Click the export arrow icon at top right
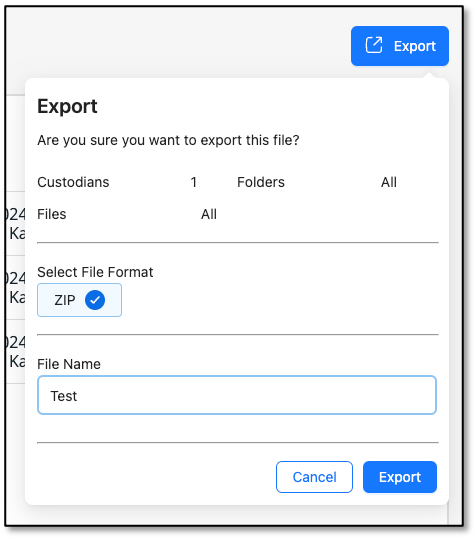The width and height of the screenshot is (476, 540). [374, 45]
